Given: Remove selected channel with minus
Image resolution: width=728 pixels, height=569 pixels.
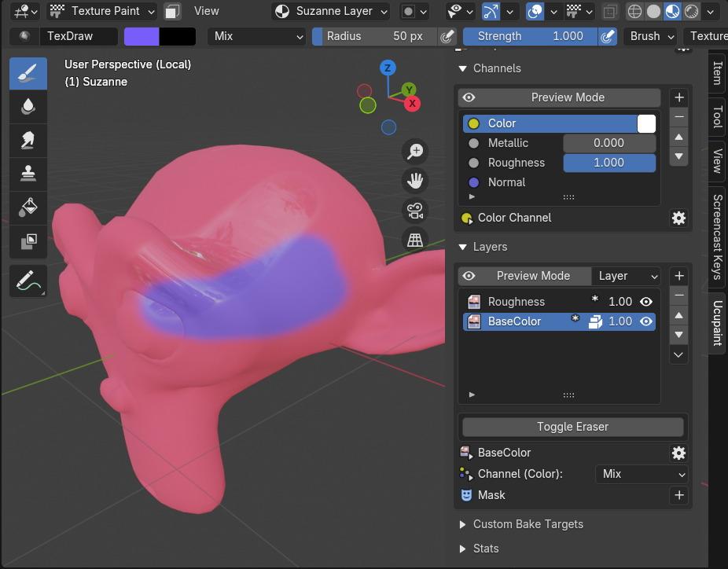Looking at the screenshot, I should [678, 117].
